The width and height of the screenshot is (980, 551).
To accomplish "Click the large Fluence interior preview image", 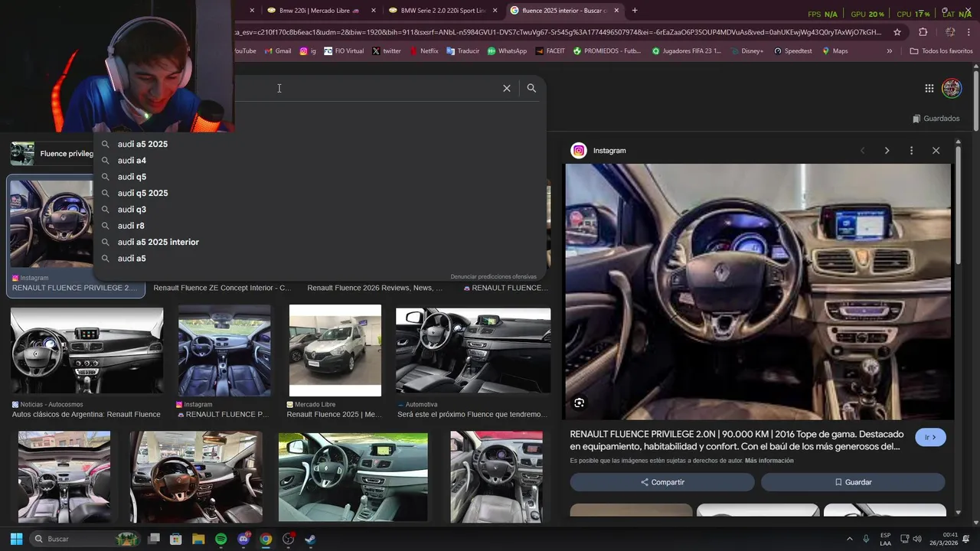I will point(759,292).
